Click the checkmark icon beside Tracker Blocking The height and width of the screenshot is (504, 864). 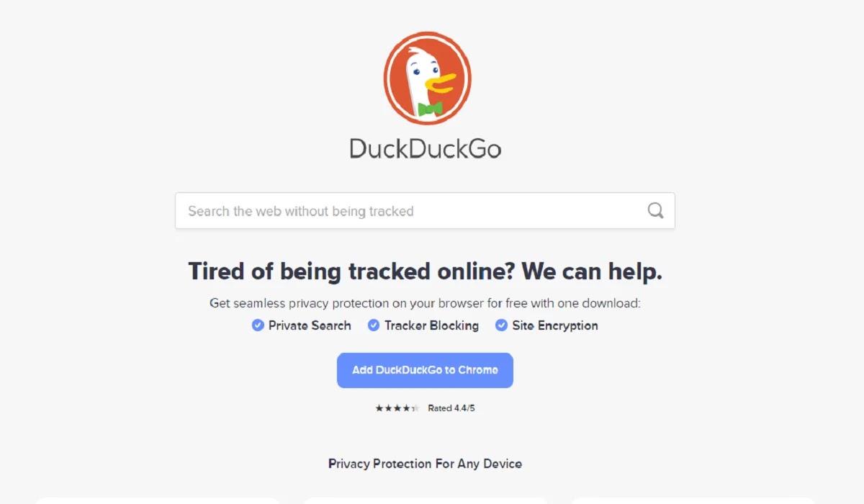(x=374, y=325)
